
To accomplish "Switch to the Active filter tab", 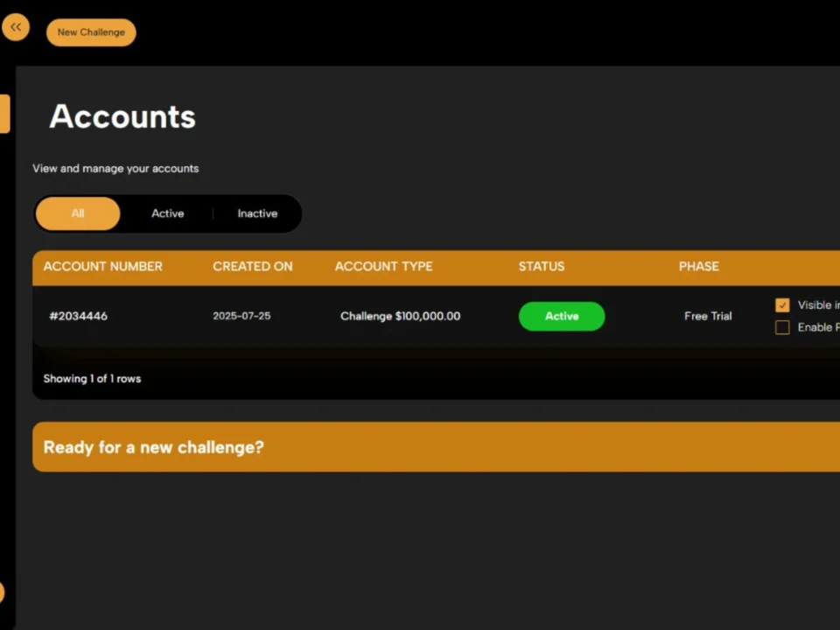I will click(167, 213).
